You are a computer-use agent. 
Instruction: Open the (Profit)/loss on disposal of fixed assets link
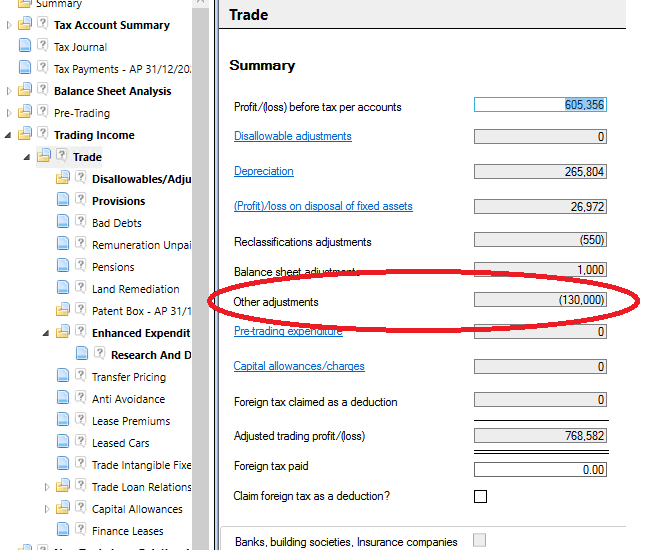(323, 206)
